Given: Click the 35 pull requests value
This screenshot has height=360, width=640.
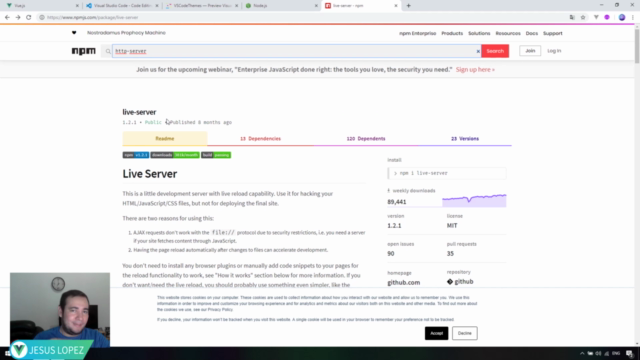Looking at the screenshot, I should tap(450, 253).
